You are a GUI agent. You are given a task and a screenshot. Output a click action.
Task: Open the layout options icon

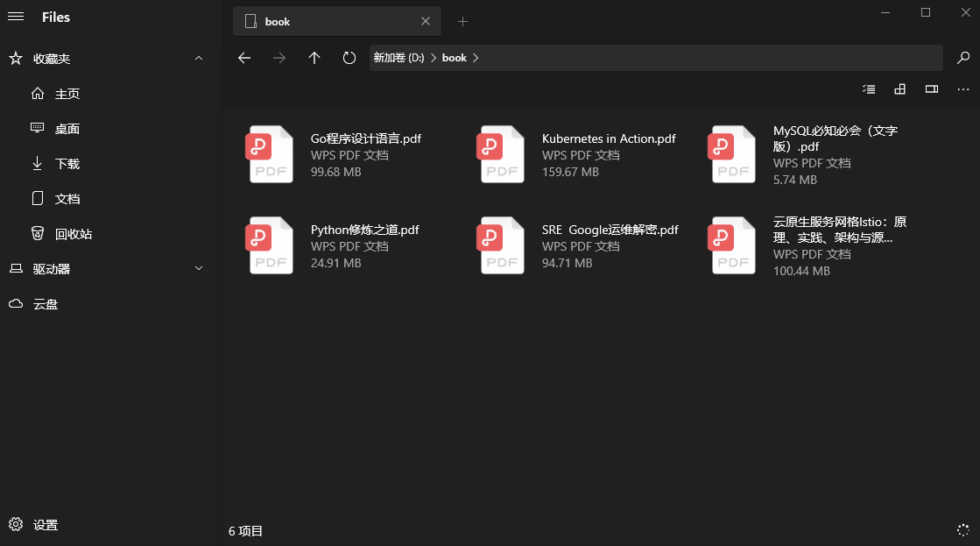(x=900, y=89)
